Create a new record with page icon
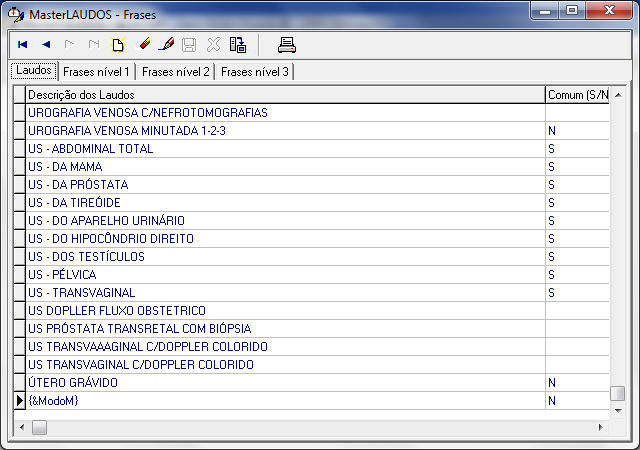640x450 pixels. point(118,45)
